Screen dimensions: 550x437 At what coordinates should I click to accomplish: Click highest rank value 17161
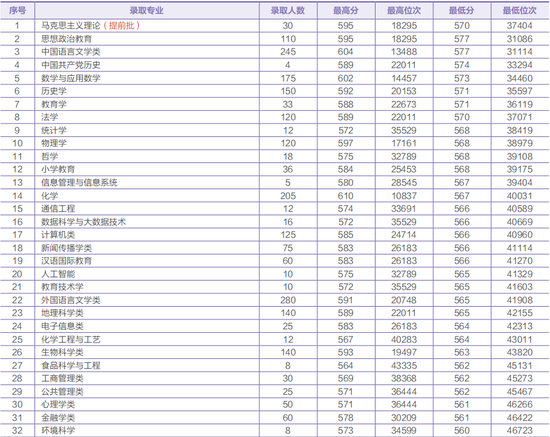click(x=404, y=143)
